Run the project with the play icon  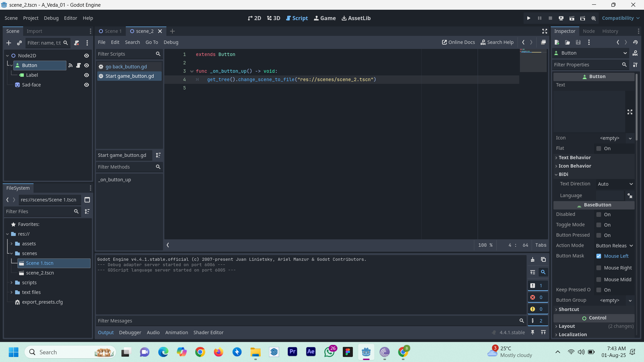pyautogui.click(x=529, y=18)
